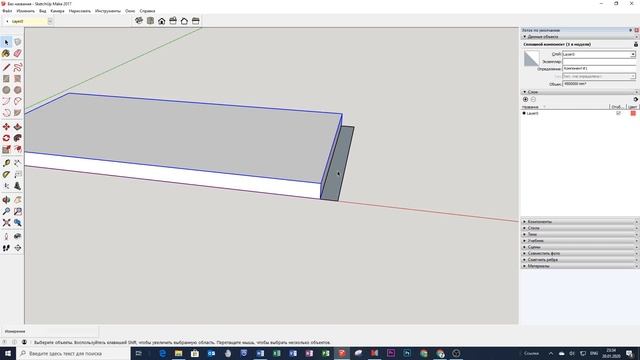Pick the Eraser tool
The height and width of the screenshot is (360, 640).
[x=18, y=53]
